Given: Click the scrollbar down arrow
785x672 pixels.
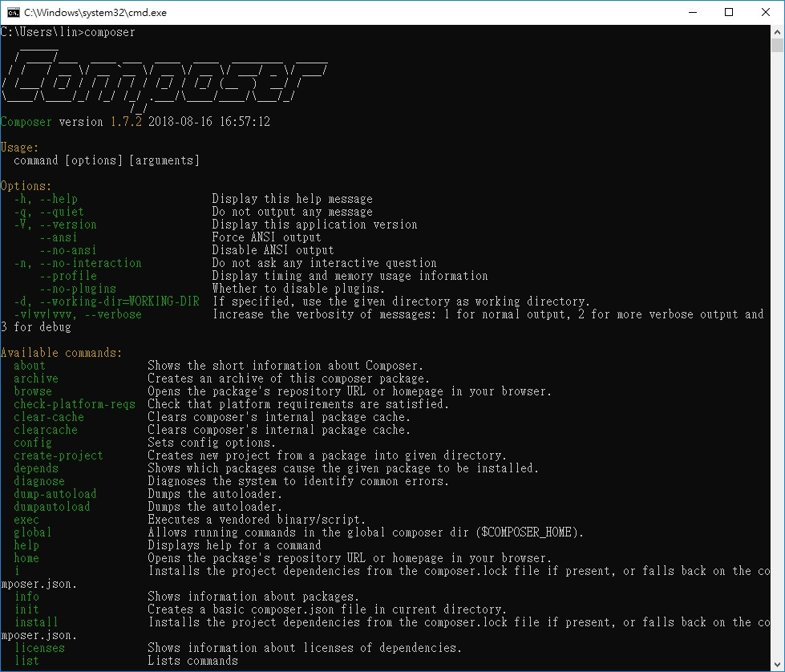Looking at the screenshot, I should tap(777, 665).
